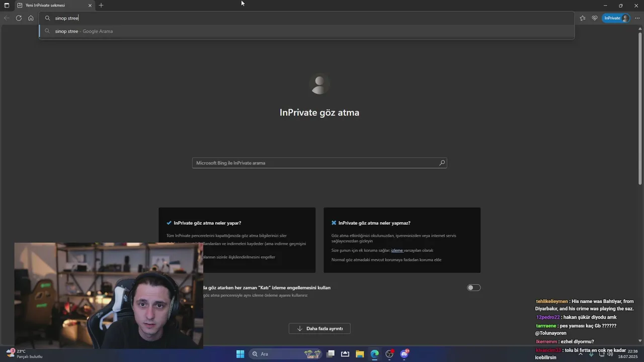This screenshot has height=362, width=644.
Task: Open a new tab with plus button
Action: pyautogui.click(x=101, y=6)
